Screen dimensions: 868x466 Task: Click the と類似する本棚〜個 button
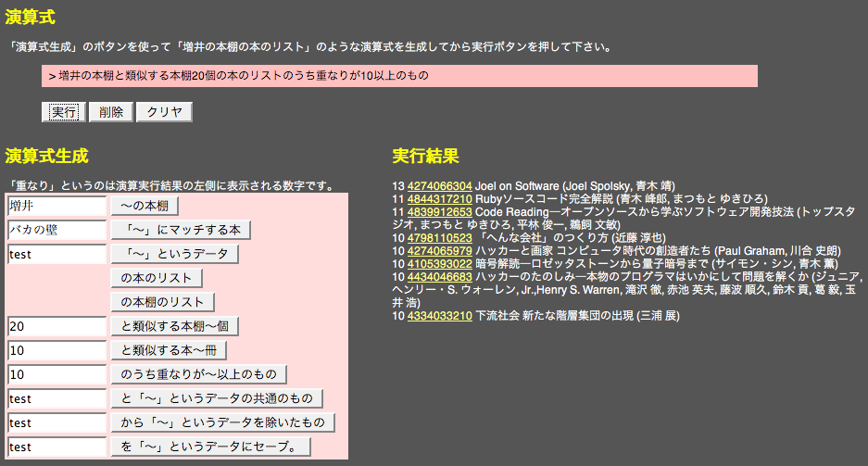[x=175, y=326]
